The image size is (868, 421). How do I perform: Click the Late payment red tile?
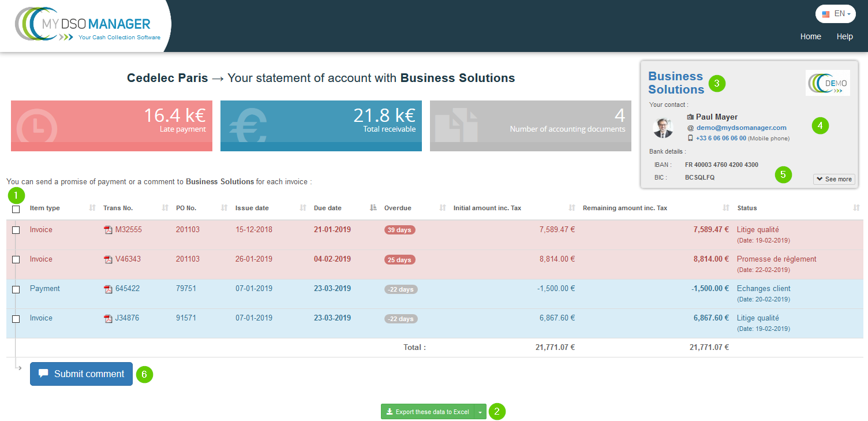(111, 126)
